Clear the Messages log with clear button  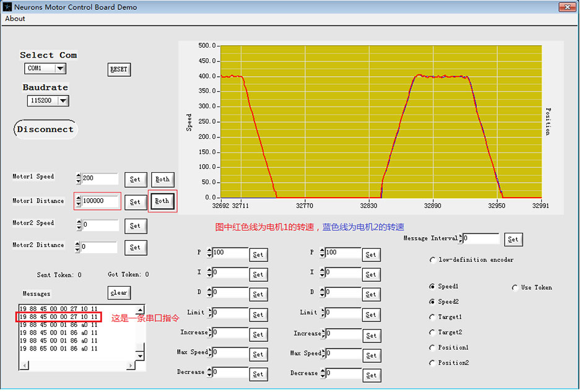(x=119, y=293)
